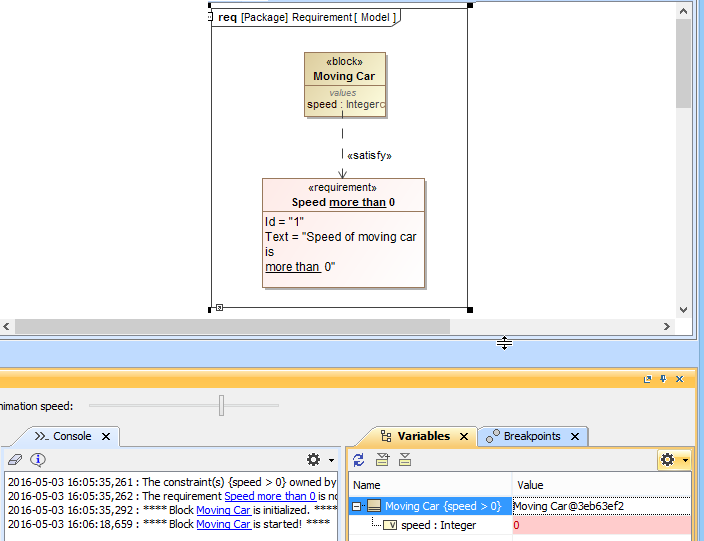Click the 'Moving Car' link in initialized message
Image resolution: width=704 pixels, height=541 pixels.
(x=223, y=510)
